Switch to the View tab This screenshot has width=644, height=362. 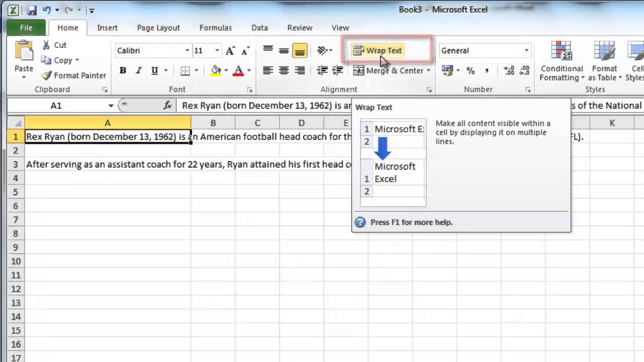pos(340,28)
